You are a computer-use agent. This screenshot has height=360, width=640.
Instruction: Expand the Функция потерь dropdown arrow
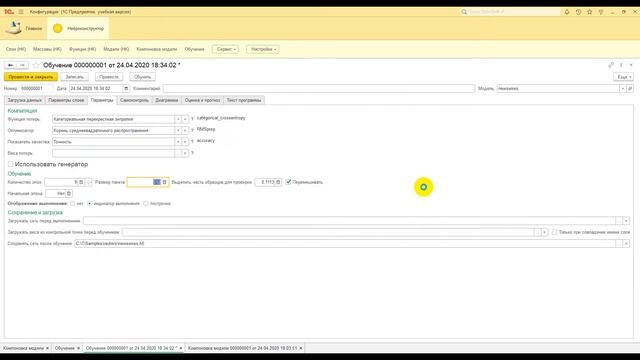click(x=178, y=119)
